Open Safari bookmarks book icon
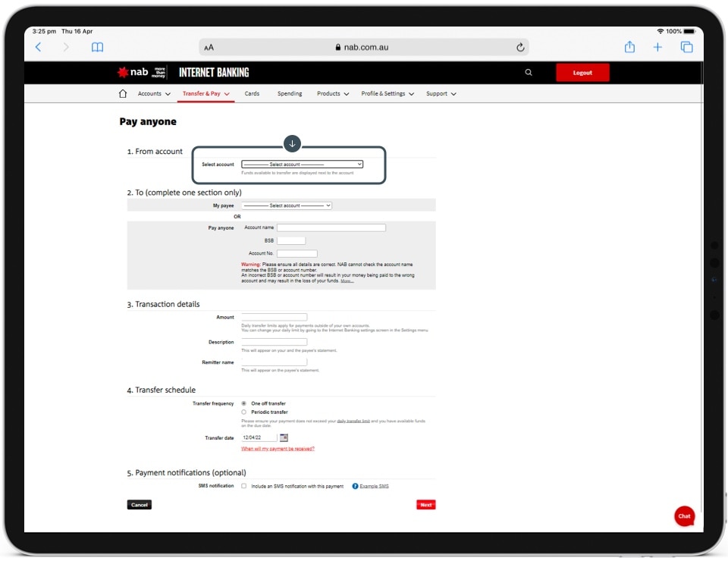 [x=97, y=47]
